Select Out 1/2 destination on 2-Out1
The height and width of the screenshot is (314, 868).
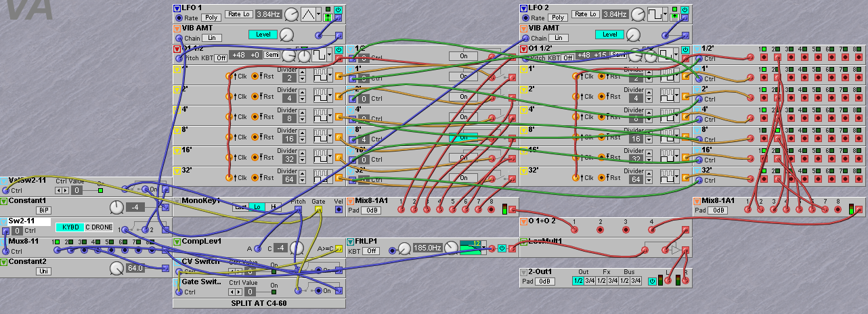[x=578, y=281]
